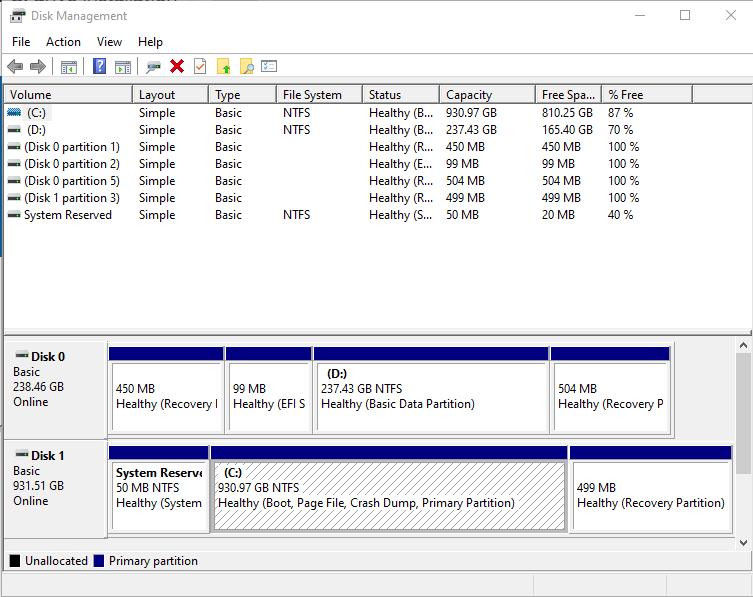Viewport: 753px width, 597px height.
Task: Click the Disk 1 drive icon
Action: tap(22, 454)
